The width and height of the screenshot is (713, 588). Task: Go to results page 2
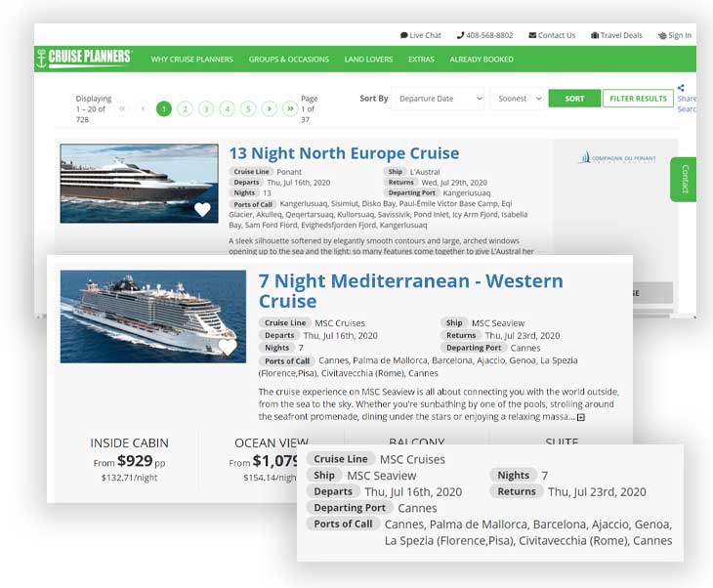[x=185, y=108]
